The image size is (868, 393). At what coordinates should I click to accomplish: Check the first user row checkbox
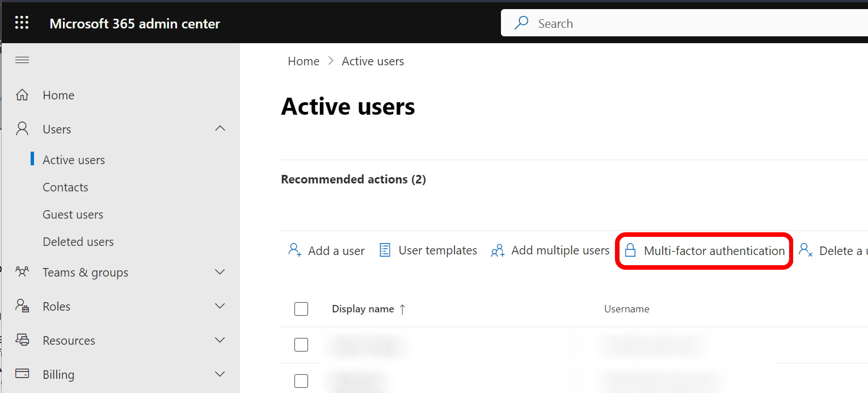(x=301, y=345)
